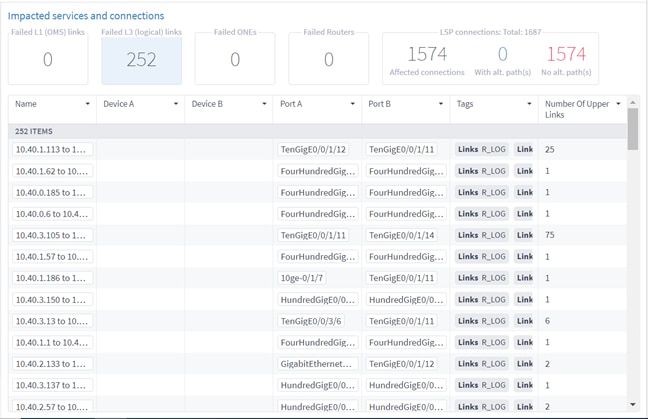Viewport: 648px width, 419px height.
Task: Open the Name column filter dropdown arrow
Action: coord(87,104)
